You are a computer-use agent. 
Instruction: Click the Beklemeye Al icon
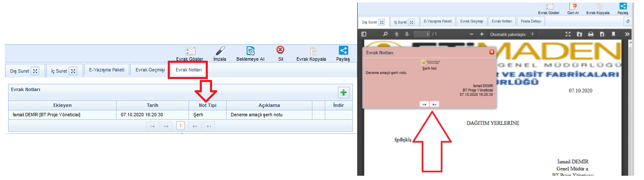tap(251, 51)
